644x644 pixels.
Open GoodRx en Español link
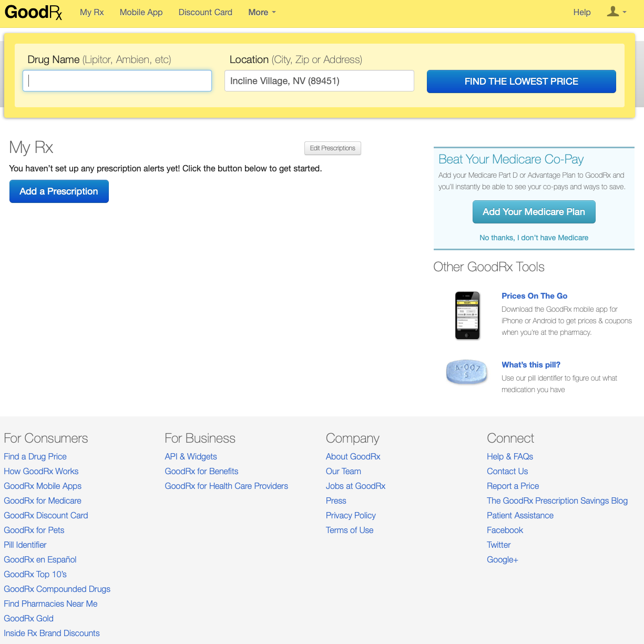40,559
